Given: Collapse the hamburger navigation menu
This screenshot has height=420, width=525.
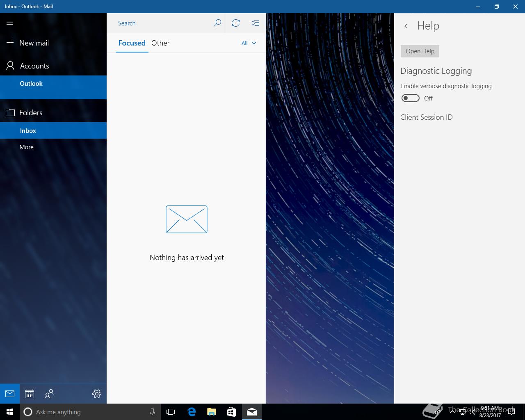Looking at the screenshot, I should coord(10,23).
